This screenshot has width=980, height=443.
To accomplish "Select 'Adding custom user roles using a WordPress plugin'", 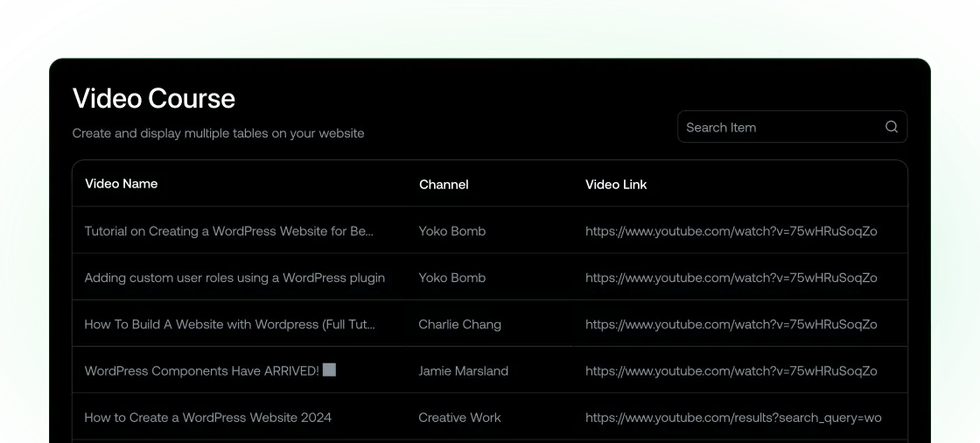I will (x=234, y=278).
